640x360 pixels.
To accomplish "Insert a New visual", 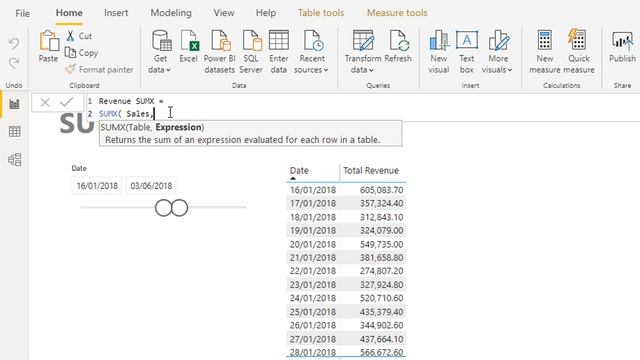I will (439, 52).
